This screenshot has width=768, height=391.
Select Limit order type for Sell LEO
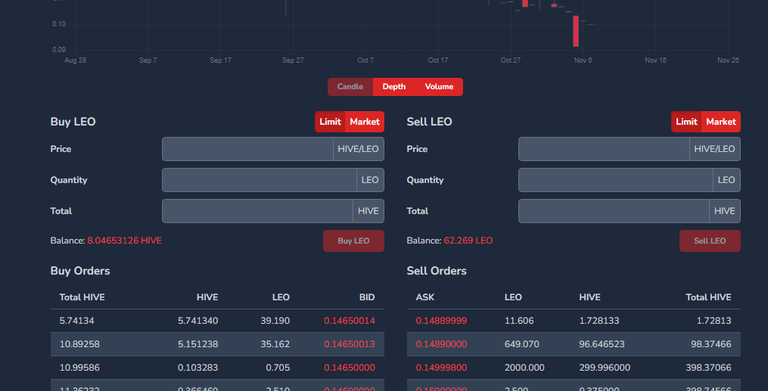(x=686, y=122)
